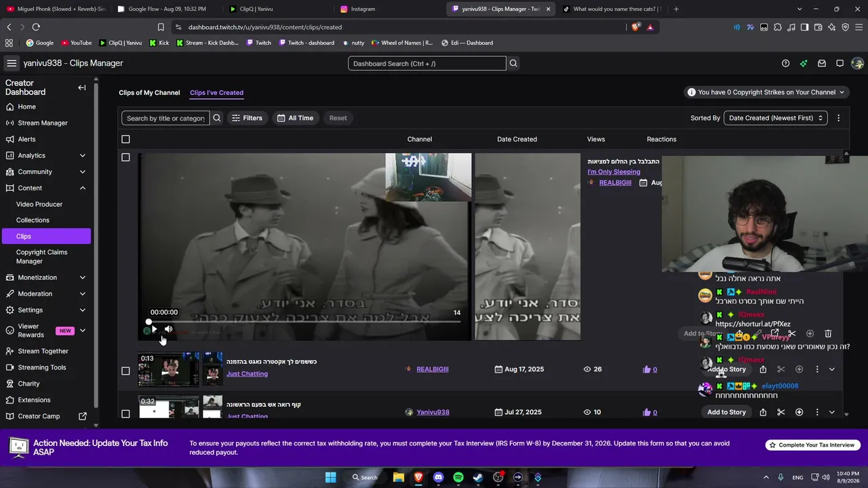Open Video Producer in the sidebar
This screenshot has height=488, width=868.
point(39,204)
